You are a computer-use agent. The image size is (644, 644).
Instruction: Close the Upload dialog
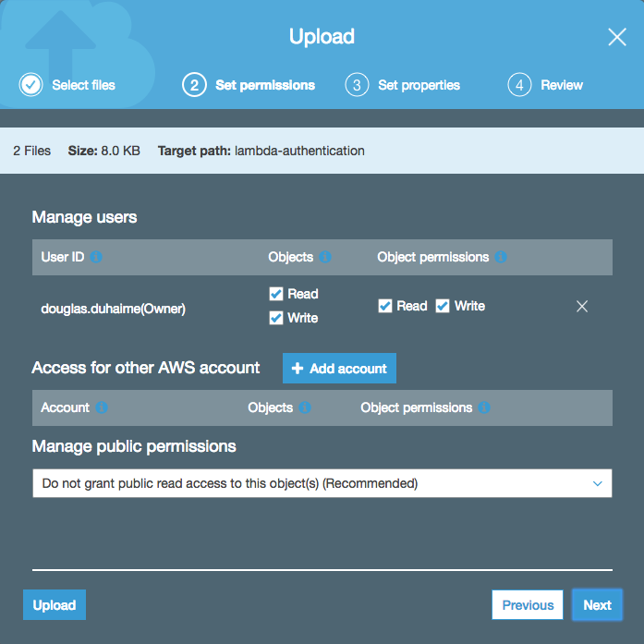point(617,37)
